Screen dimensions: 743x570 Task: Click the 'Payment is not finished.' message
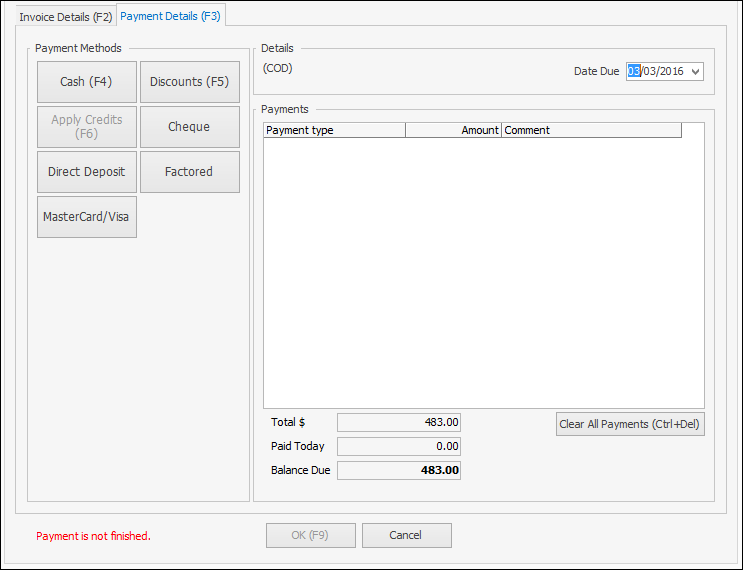[93, 536]
